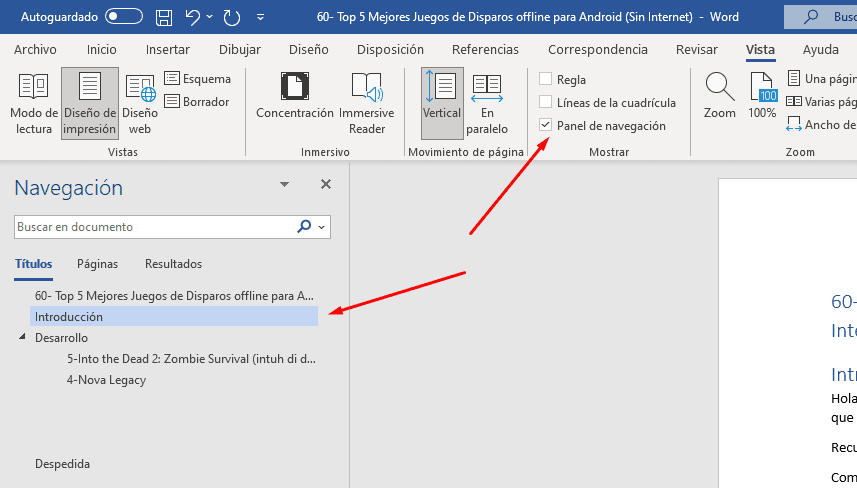
Task: Launch Immersive Reader
Action: pos(367,103)
